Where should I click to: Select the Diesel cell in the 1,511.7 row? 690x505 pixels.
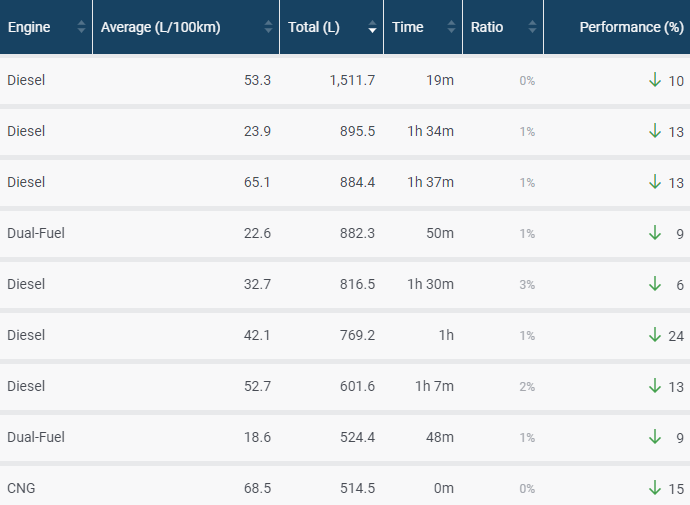[26, 80]
